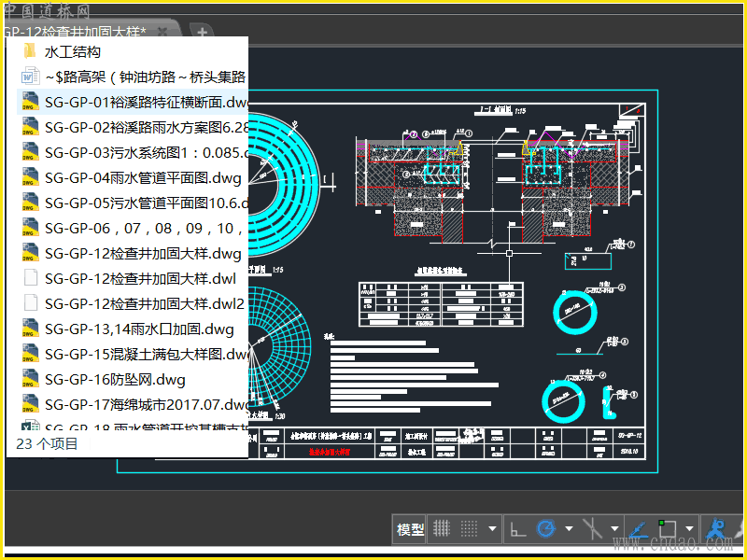
Task: Click DWG icon of SG-GP-13,14雨水口加固.dwg
Action: click(x=30, y=329)
